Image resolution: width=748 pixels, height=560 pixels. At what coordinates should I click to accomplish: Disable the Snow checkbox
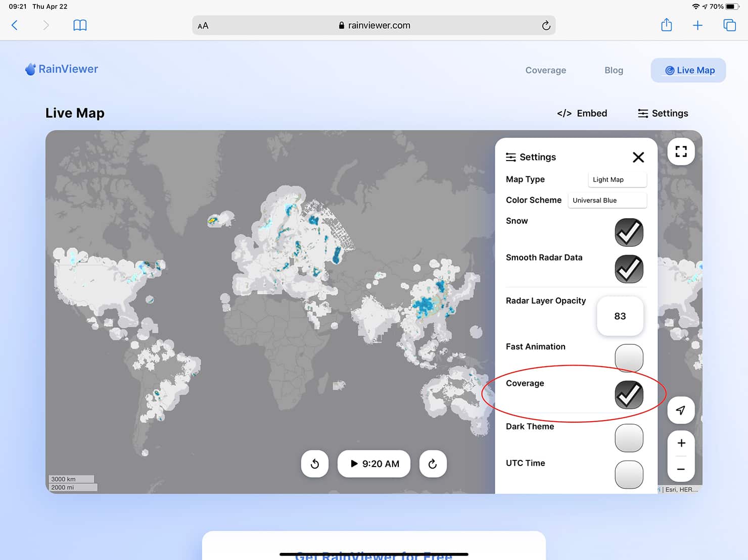pyautogui.click(x=629, y=232)
